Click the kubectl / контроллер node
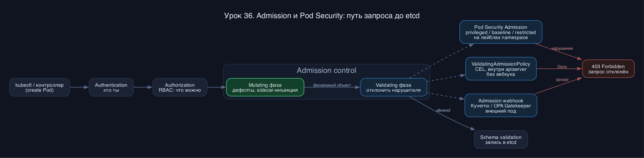Image resolution: width=644 pixels, height=158 pixels. (40, 87)
